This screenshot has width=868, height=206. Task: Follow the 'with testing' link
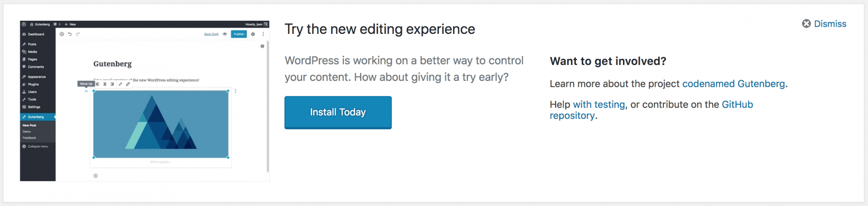(x=599, y=105)
